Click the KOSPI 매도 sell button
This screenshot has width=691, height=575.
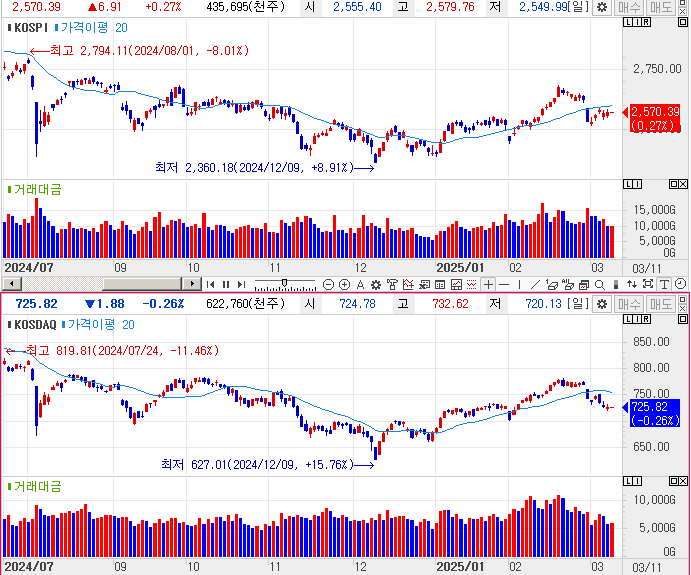click(x=661, y=7)
